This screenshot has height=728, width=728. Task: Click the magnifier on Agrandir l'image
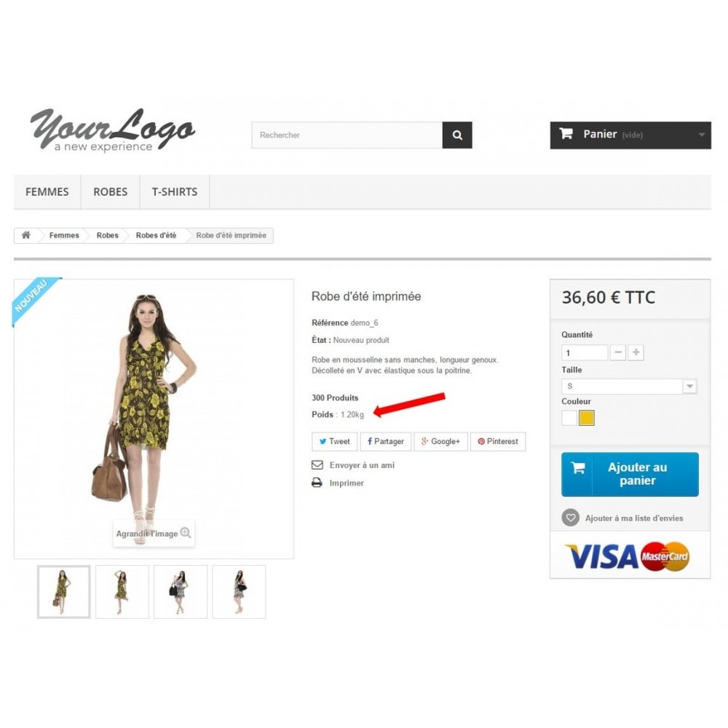pos(186,533)
